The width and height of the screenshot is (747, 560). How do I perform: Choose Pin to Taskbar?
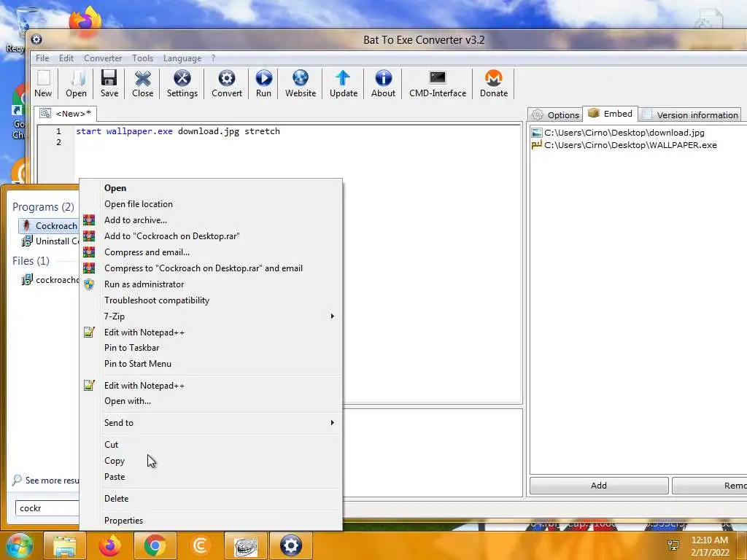[211, 348]
